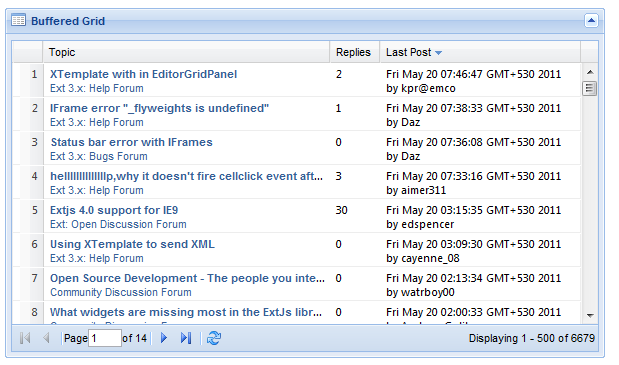Open topic Status bar error with IFrames

pos(131,142)
